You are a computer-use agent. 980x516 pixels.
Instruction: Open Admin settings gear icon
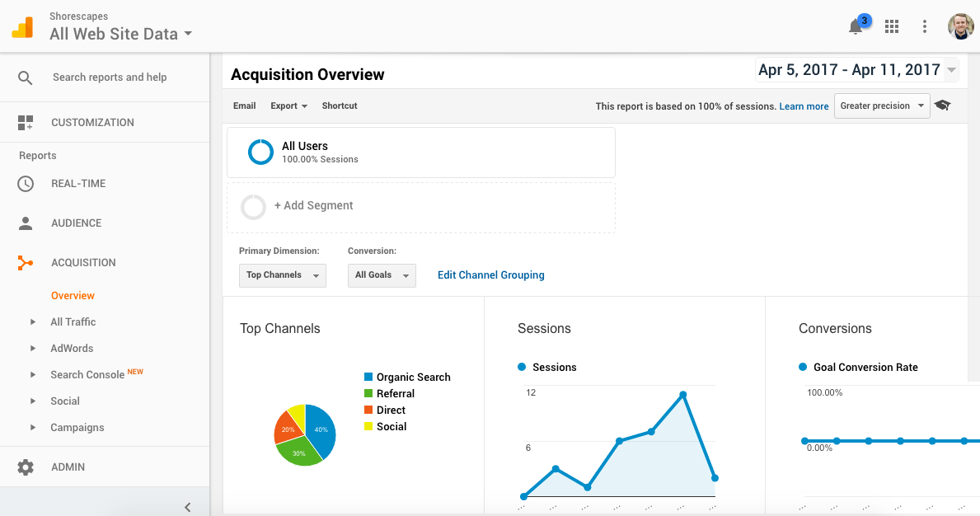click(x=26, y=467)
